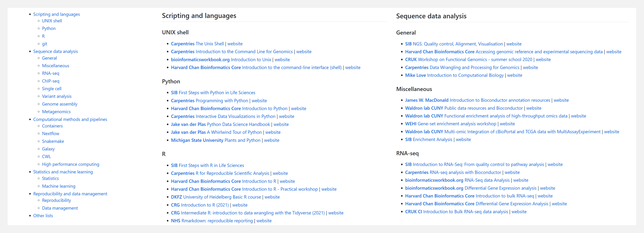Select Snakemake in the contents list
644x233 pixels.
pos(53,141)
